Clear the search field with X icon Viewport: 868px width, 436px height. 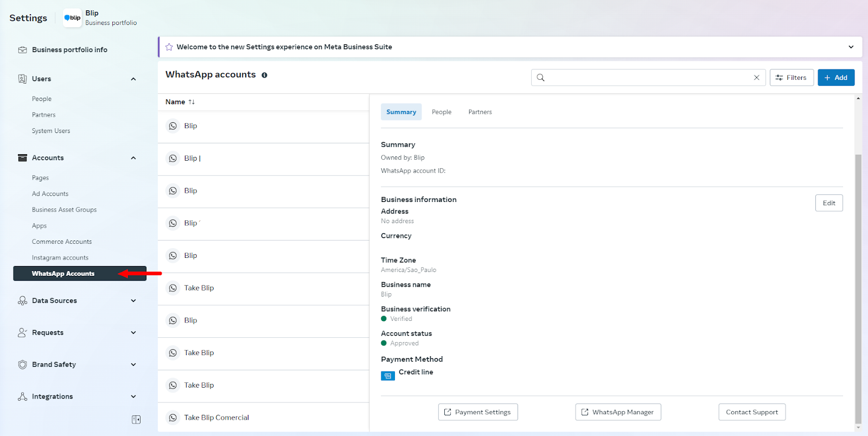(756, 78)
